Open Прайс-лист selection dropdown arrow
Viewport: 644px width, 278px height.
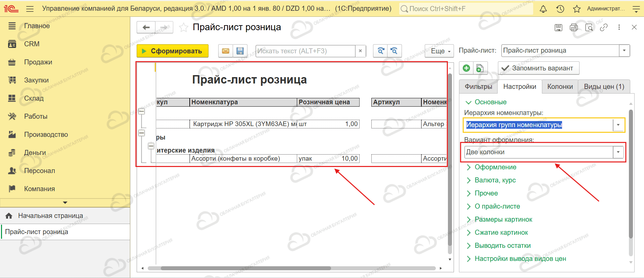(x=624, y=51)
